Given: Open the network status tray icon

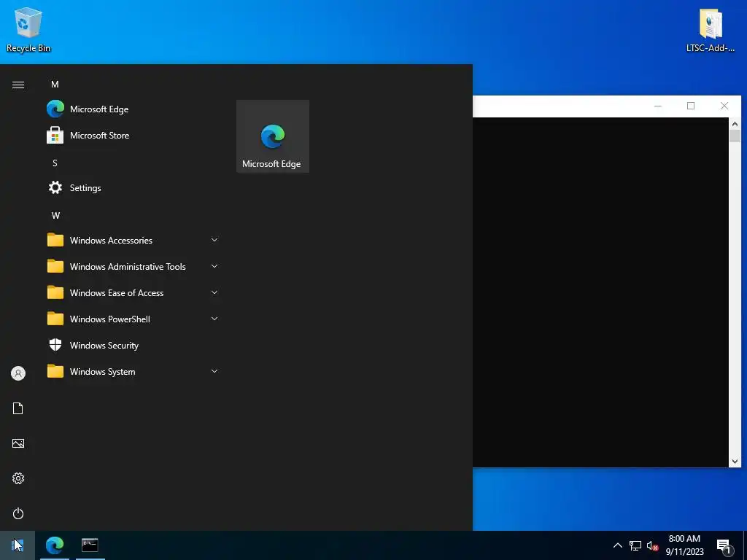Looking at the screenshot, I should tap(635, 545).
